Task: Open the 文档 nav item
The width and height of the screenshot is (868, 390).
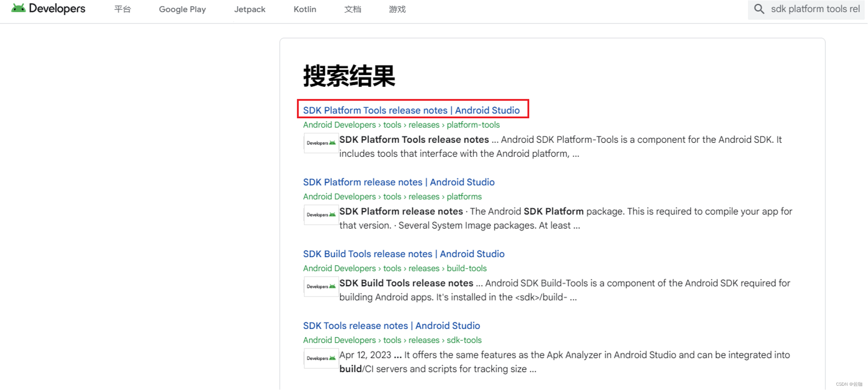Action: pyautogui.click(x=353, y=9)
